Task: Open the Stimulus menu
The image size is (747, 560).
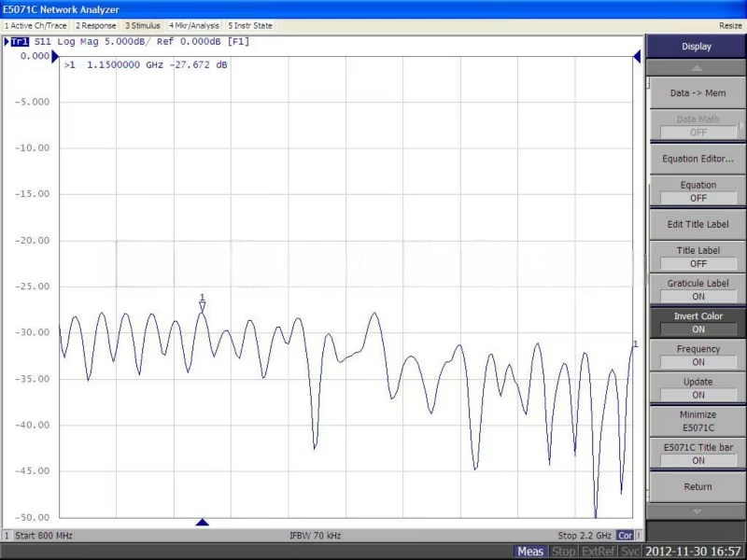Action: coord(143,25)
